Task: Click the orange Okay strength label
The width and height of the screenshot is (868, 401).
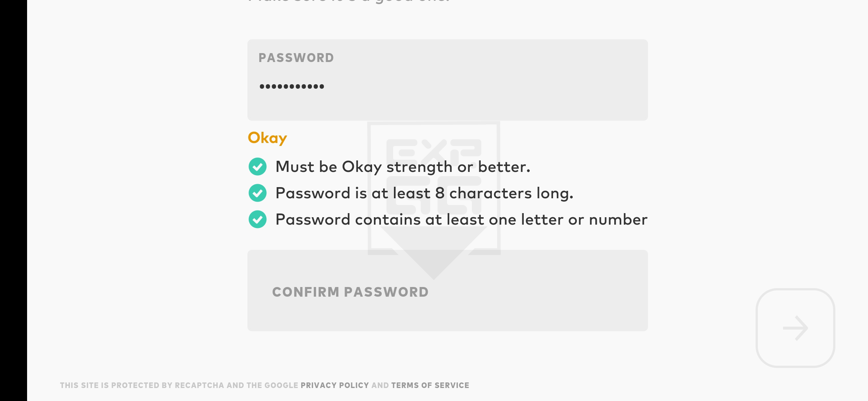Action: click(267, 138)
